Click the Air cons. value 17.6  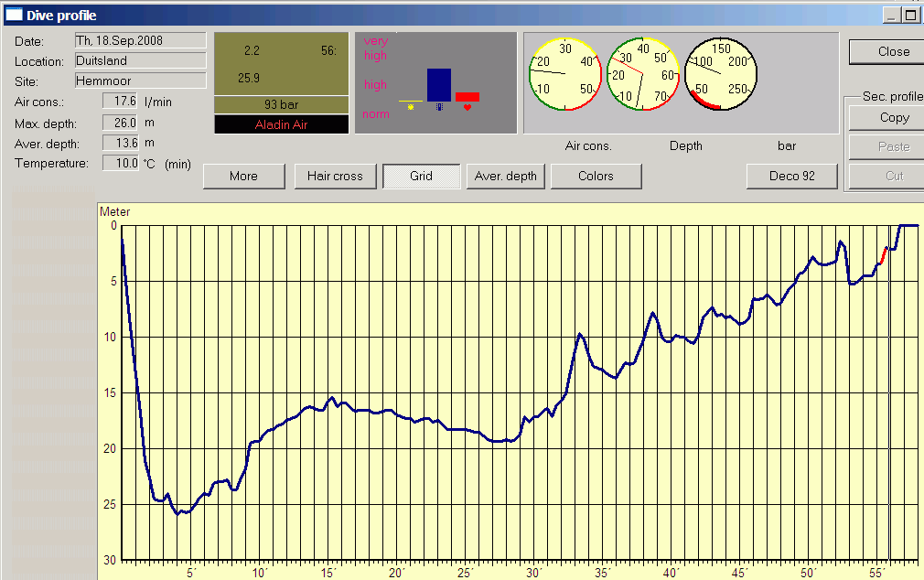click(121, 101)
